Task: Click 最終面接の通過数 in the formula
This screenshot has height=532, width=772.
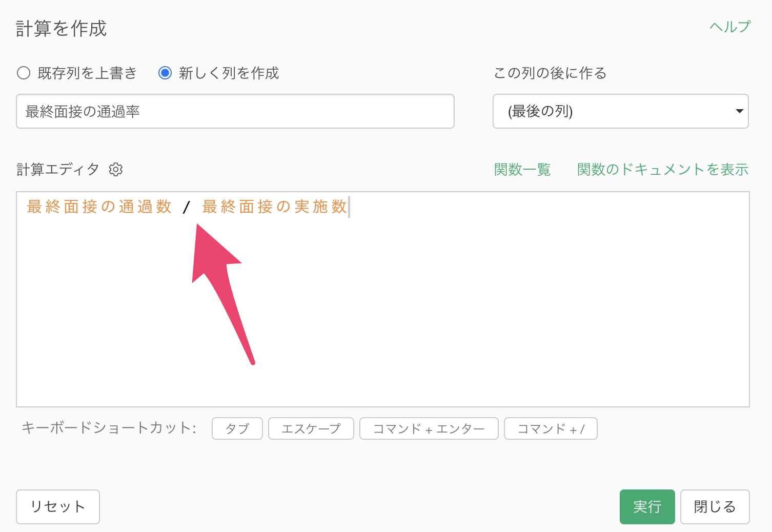Action: (x=99, y=207)
